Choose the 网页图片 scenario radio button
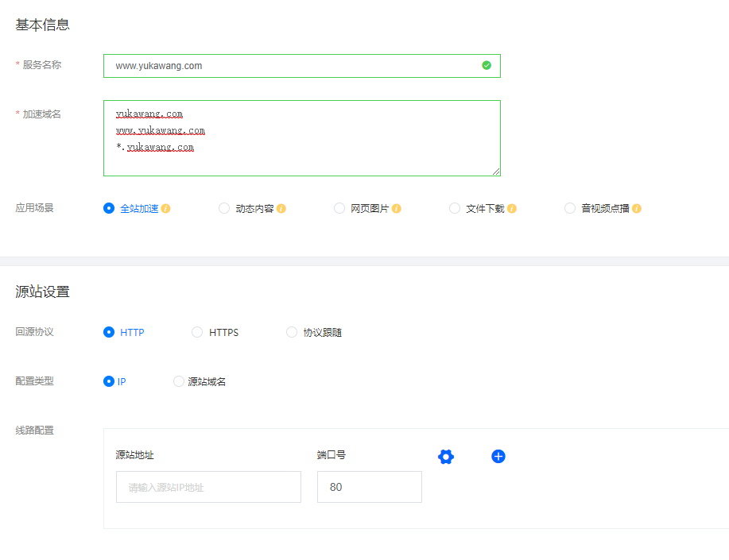This screenshot has width=729, height=560. tap(339, 208)
